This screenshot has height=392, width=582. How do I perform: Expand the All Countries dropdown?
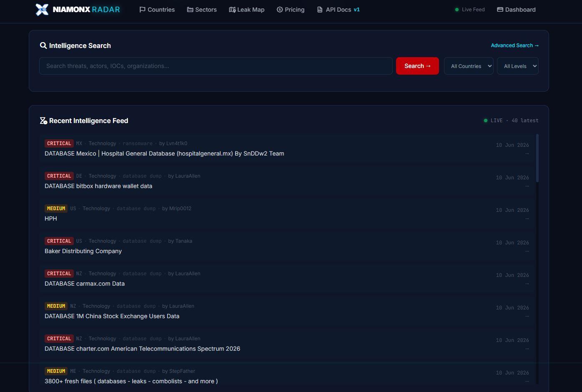click(x=469, y=66)
